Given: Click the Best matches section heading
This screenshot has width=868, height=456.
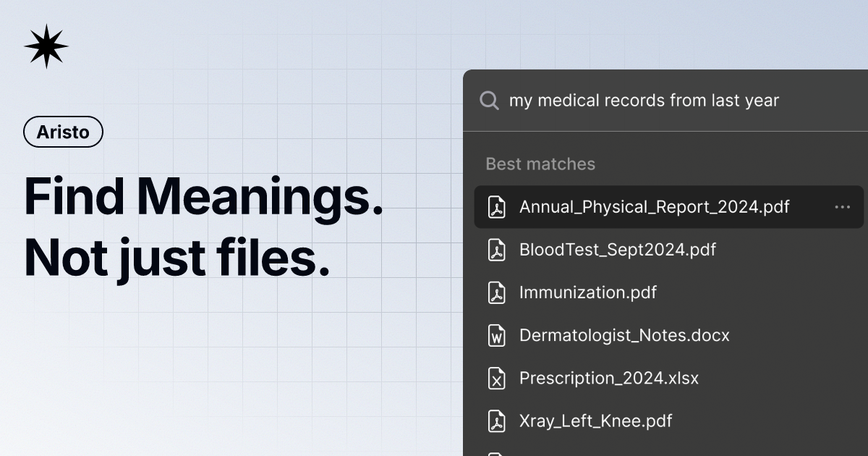Looking at the screenshot, I should (540, 164).
